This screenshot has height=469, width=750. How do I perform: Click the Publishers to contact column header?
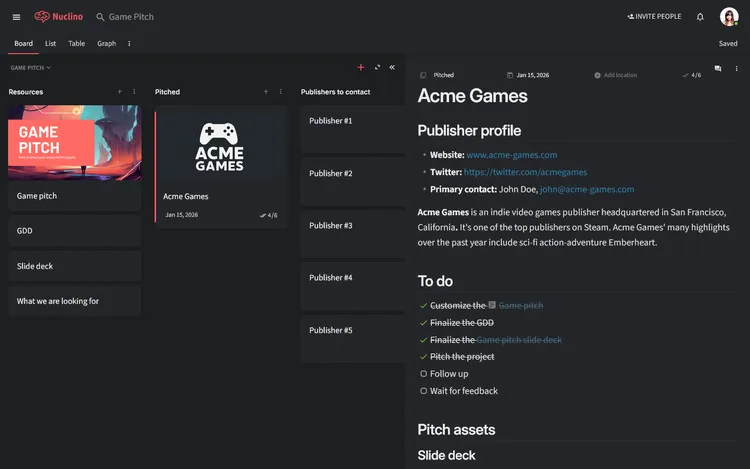[335, 92]
